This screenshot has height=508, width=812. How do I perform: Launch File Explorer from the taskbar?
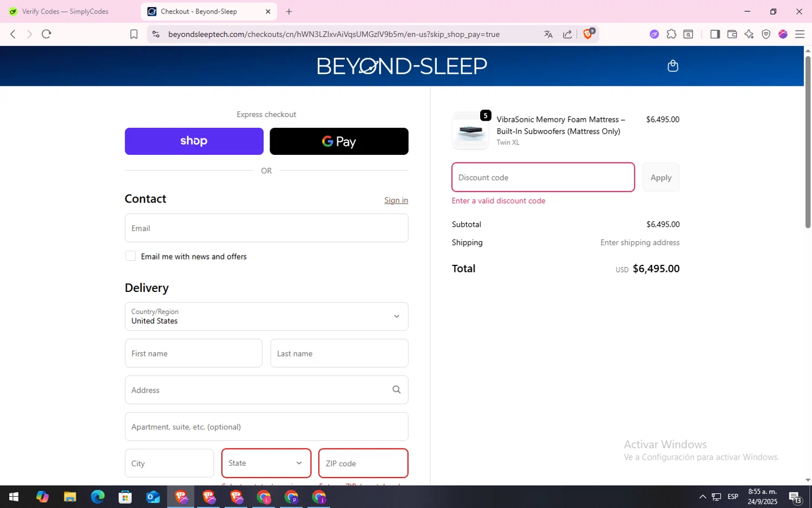[x=70, y=497]
